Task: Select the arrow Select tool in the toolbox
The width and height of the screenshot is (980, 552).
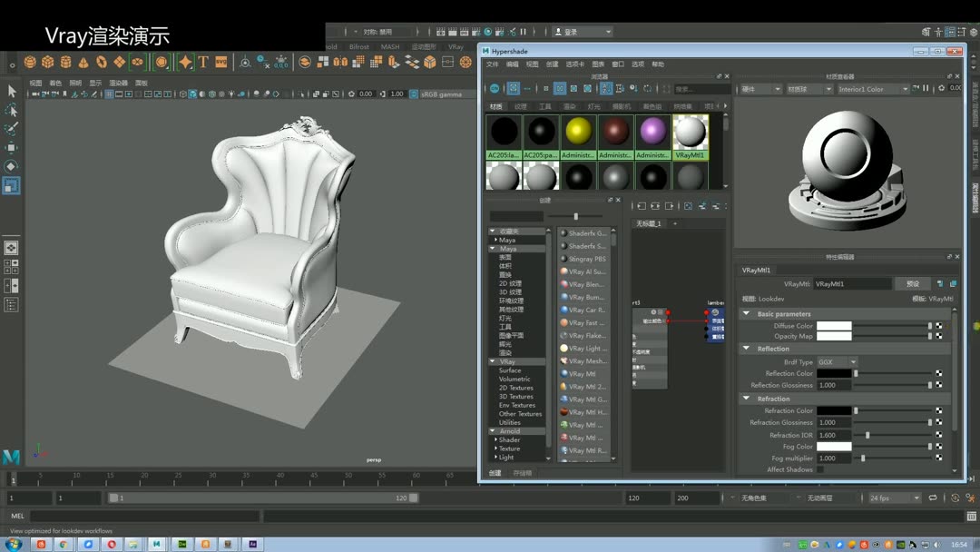Action: pos(12,91)
